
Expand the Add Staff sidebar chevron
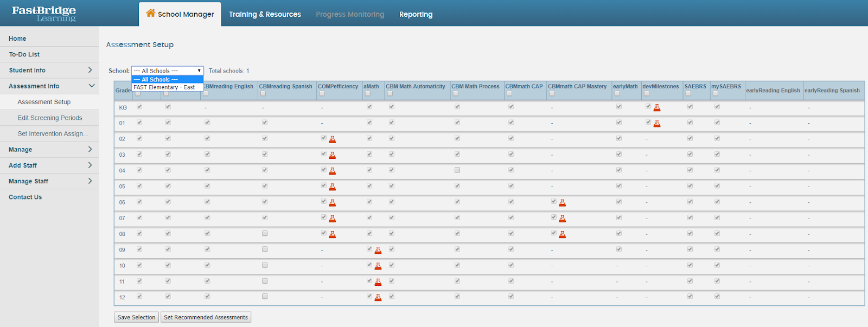pyautogui.click(x=90, y=165)
